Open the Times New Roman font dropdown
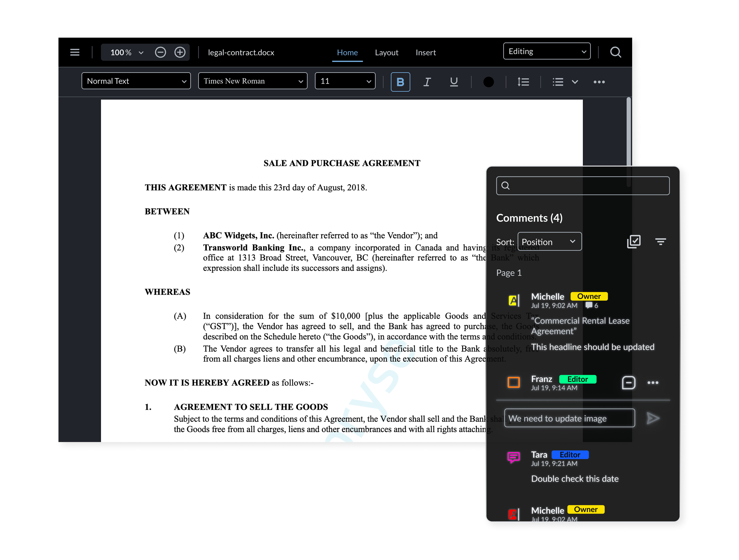 tap(253, 81)
